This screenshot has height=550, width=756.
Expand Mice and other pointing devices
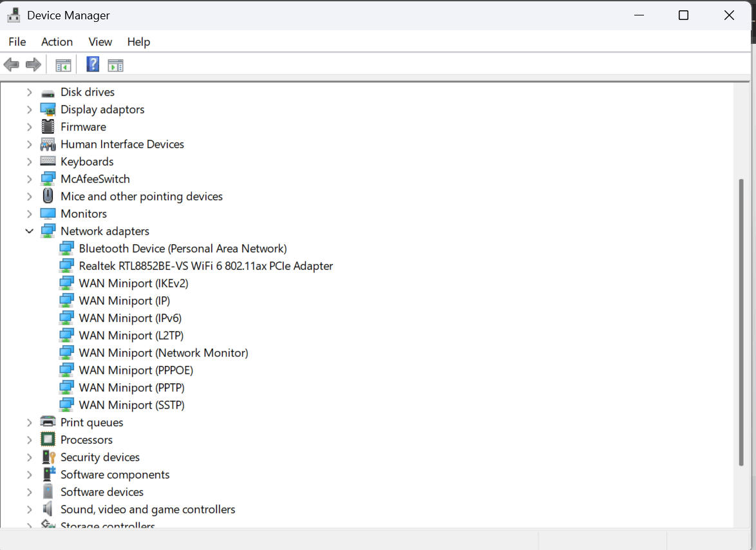30,196
